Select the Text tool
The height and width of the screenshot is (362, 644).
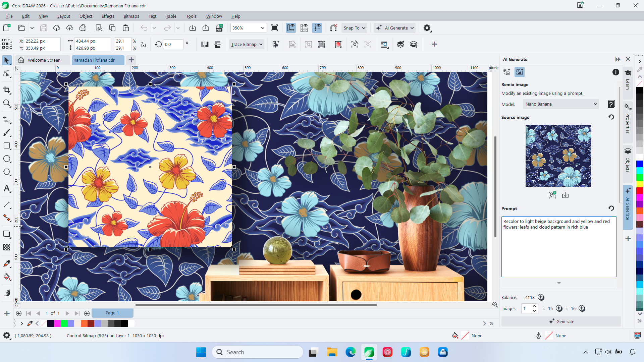[x=7, y=188]
